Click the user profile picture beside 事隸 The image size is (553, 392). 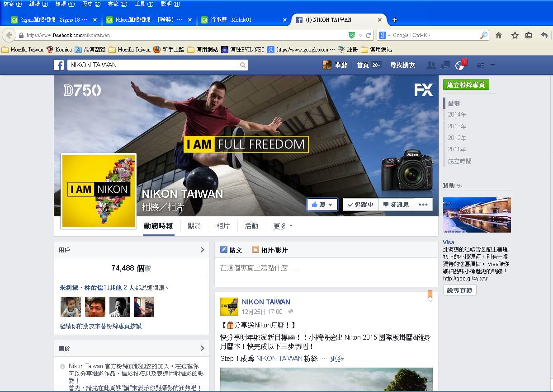[x=327, y=65]
